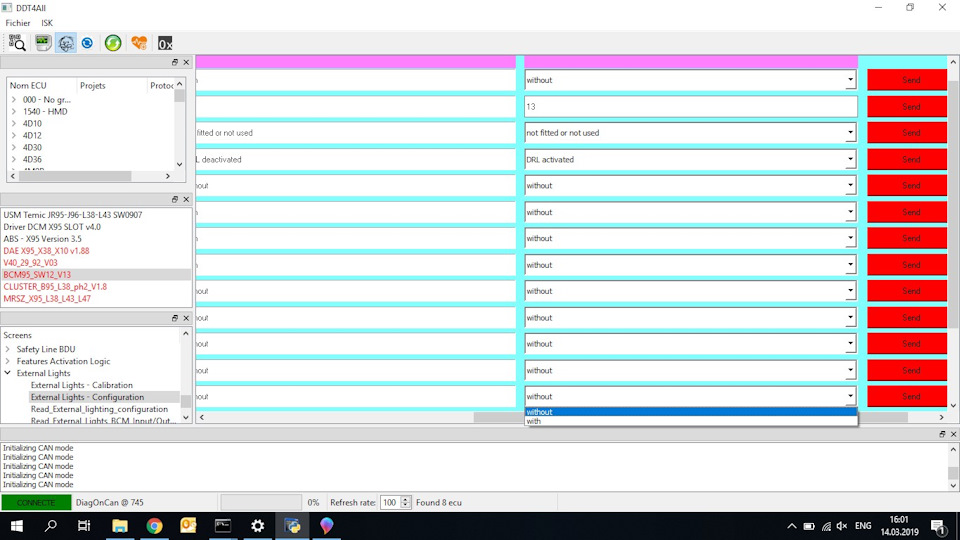
Task: Expand the Safety Line BDU tree node
Action: pyautogui.click(x=8, y=349)
